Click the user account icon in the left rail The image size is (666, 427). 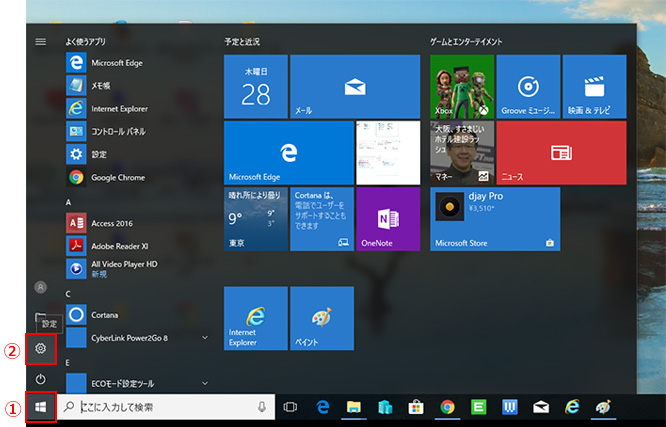(40, 287)
